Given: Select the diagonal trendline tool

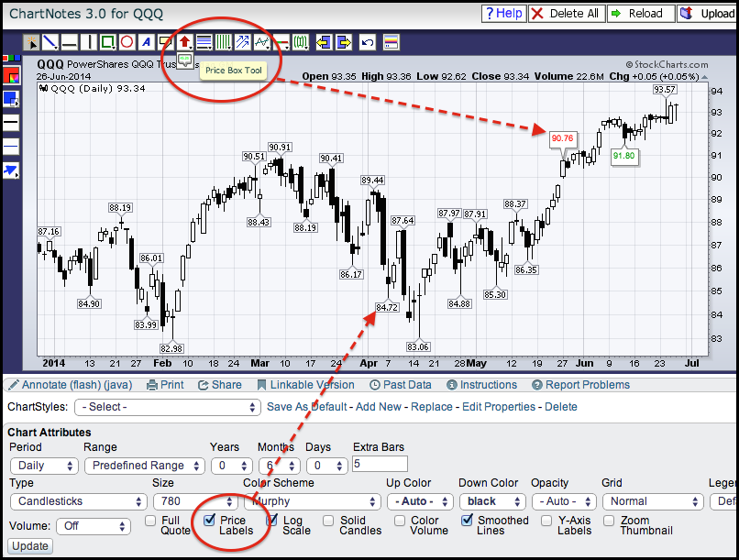Looking at the screenshot, I should (50, 42).
